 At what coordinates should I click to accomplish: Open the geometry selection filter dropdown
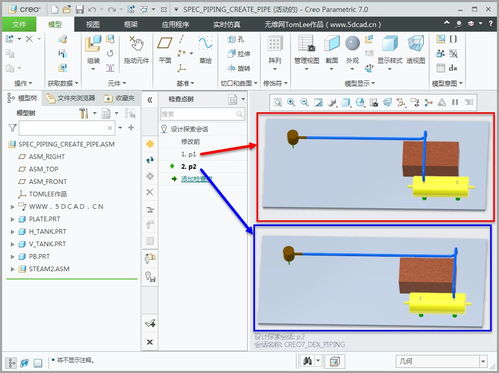[x=483, y=361]
